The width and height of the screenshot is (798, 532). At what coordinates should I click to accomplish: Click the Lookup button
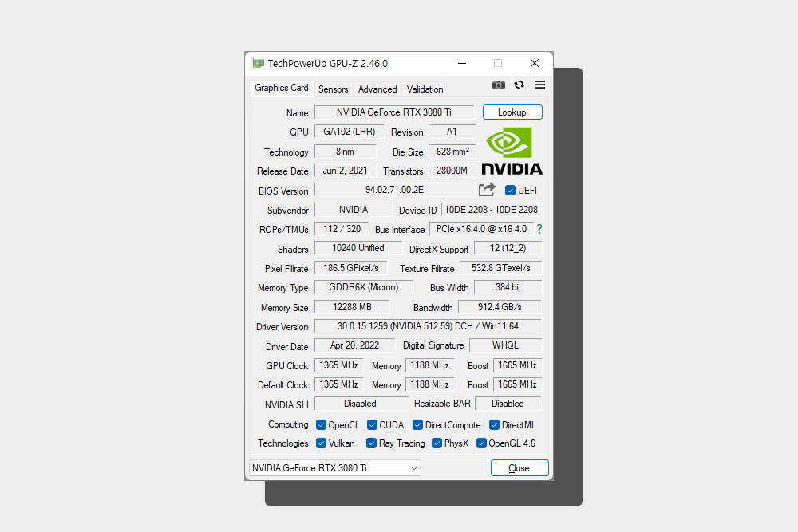(512, 112)
